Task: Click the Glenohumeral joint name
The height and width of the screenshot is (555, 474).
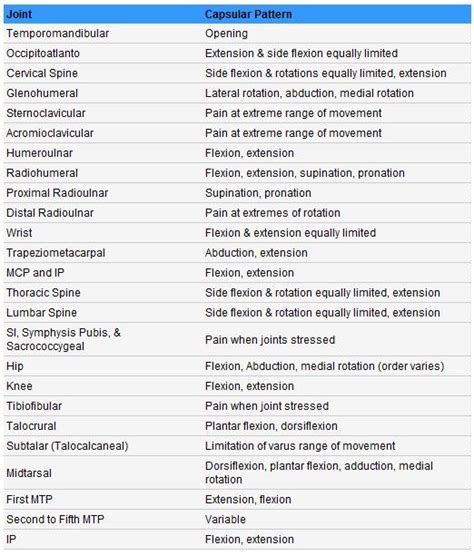Action: click(x=42, y=93)
